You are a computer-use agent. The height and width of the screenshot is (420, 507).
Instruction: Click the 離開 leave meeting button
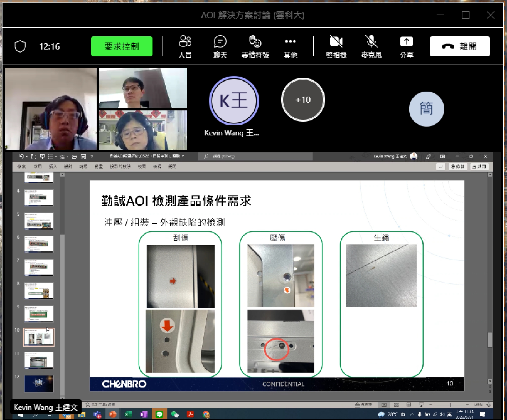point(459,46)
